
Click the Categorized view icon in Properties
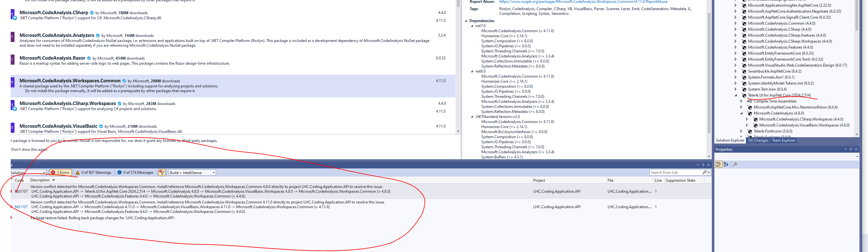pos(719,164)
